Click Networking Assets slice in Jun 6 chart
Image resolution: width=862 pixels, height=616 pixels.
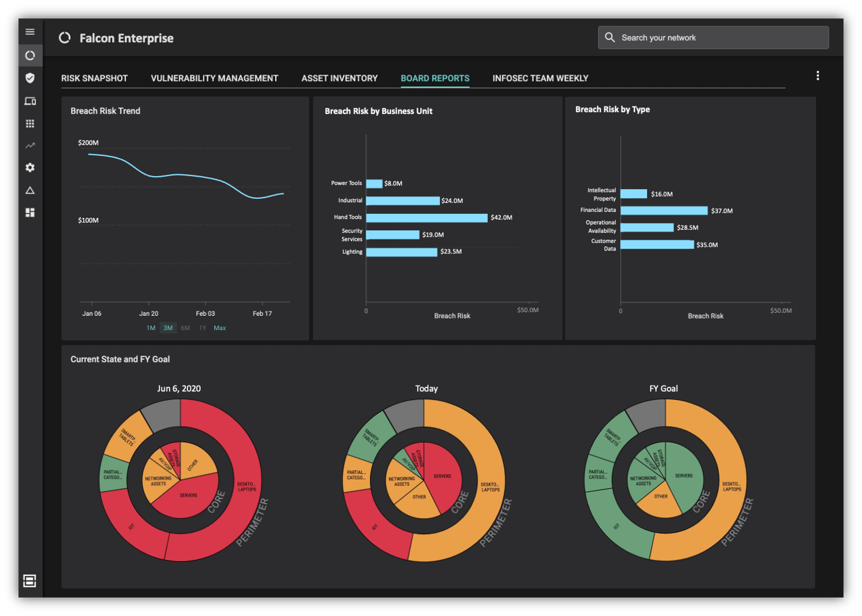click(x=157, y=481)
